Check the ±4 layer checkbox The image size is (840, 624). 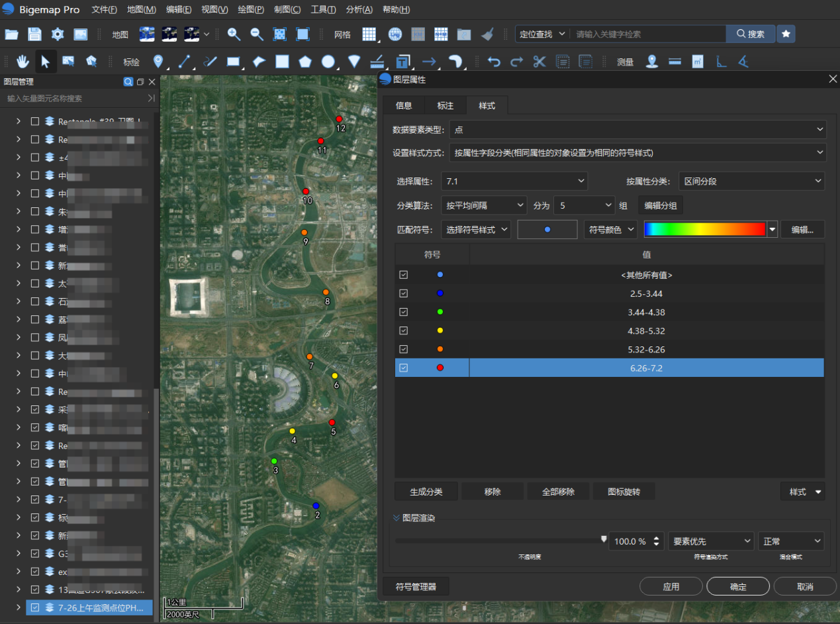click(35, 157)
